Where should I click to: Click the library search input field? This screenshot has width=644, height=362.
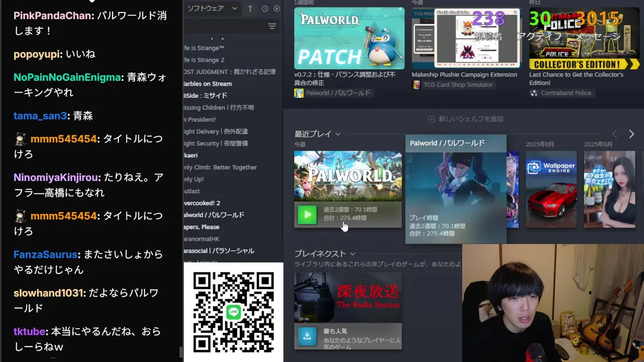click(224, 26)
